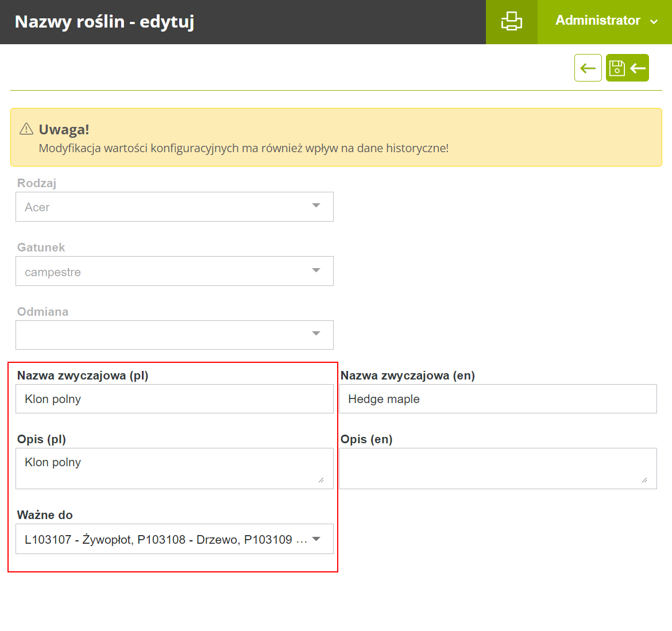Open the Ważne do dropdown list
Viewport: 672px width, 631px height.
(174, 539)
